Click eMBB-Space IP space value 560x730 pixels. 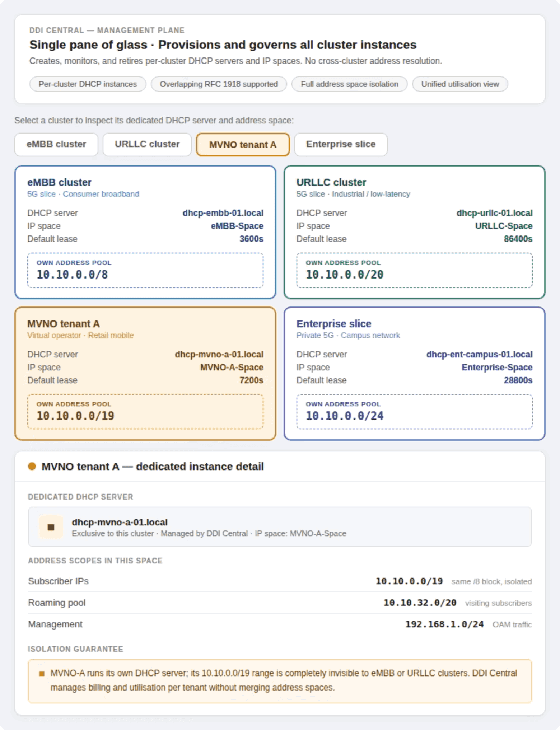[x=237, y=226]
